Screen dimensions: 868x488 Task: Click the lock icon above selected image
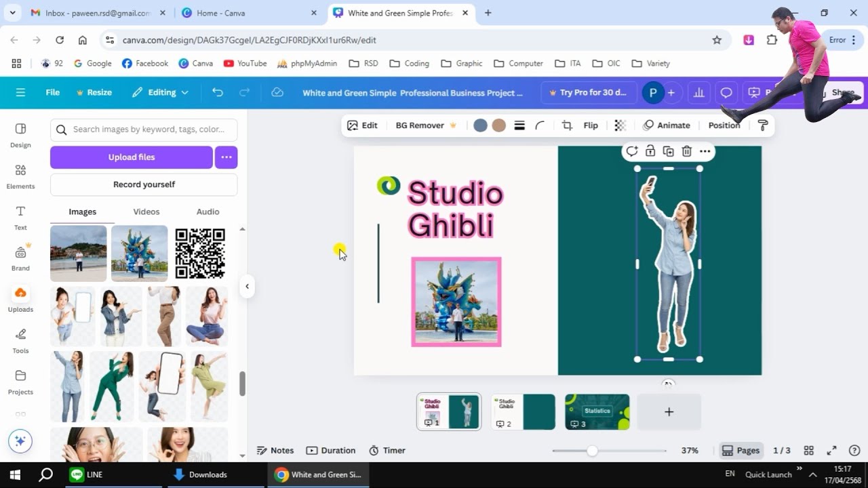[x=650, y=151]
